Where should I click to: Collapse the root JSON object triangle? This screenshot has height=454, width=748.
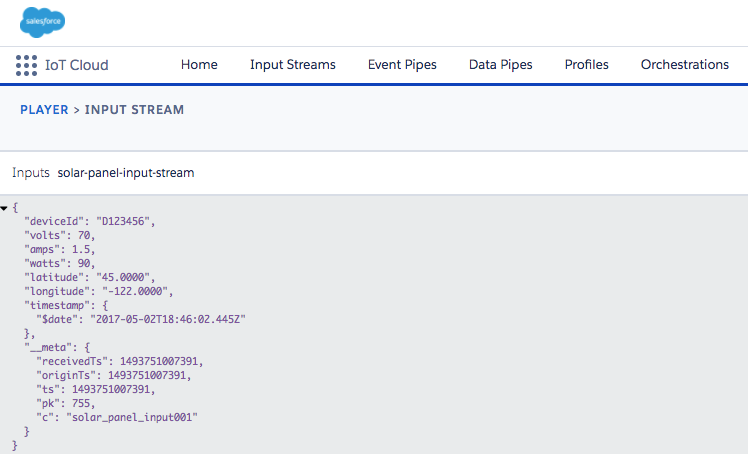pos(6,207)
